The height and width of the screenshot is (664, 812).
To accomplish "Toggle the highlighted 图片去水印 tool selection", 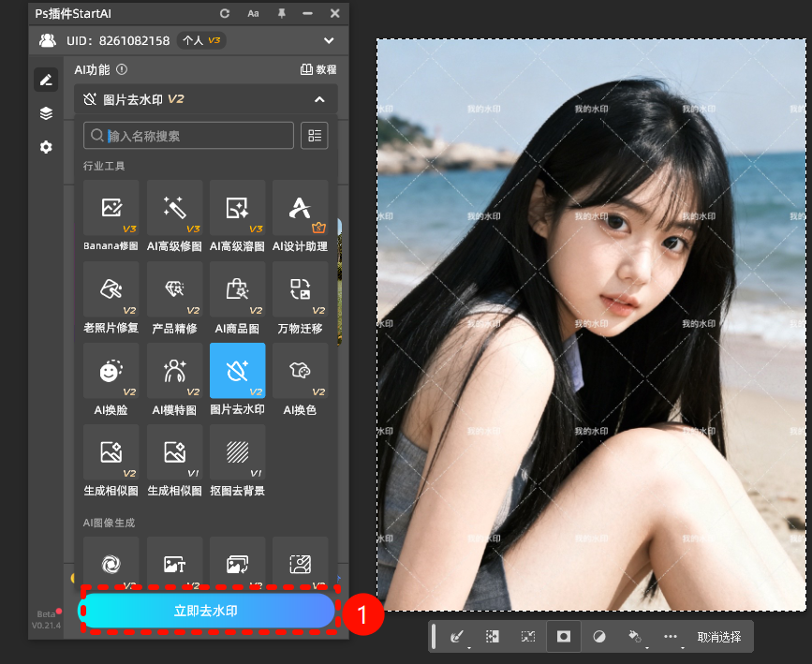I will (237, 371).
